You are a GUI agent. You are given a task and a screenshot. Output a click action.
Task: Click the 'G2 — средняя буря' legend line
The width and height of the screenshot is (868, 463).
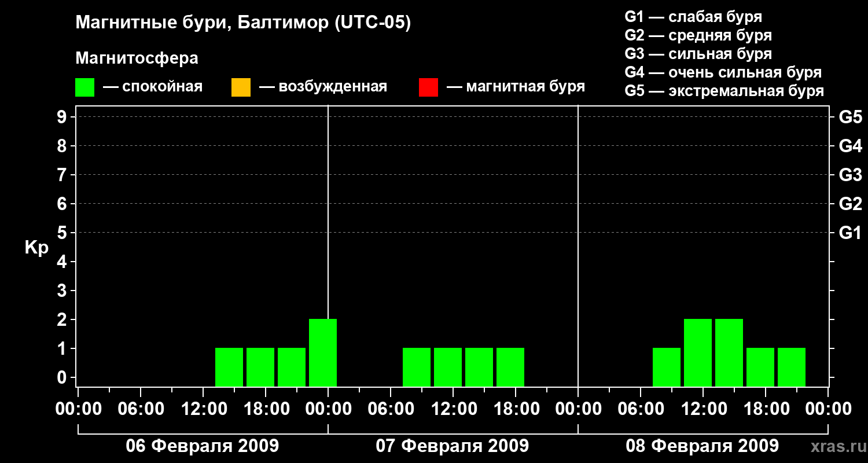pyautogui.click(x=698, y=35)
